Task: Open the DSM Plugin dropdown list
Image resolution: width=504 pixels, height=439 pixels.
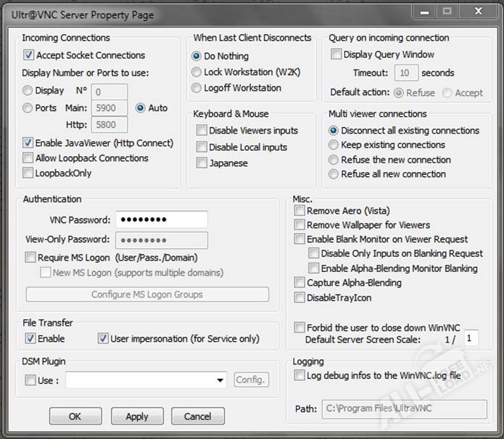Action: point(220,380)
